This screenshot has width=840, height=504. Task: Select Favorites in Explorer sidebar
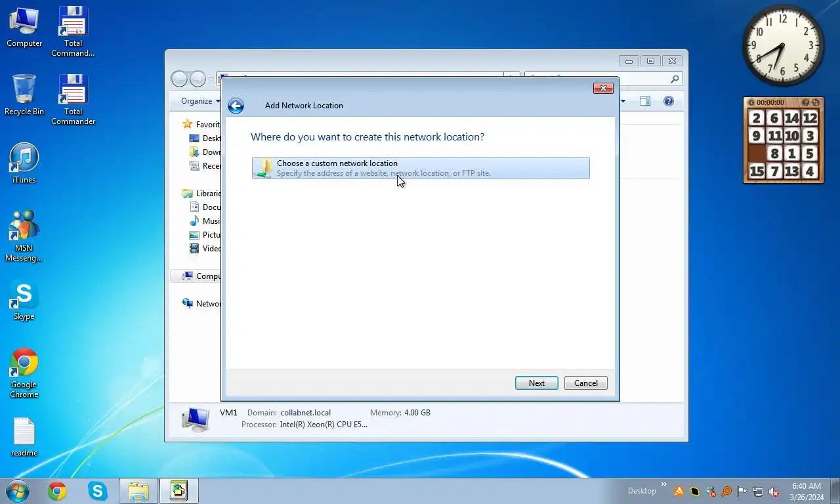[x=201, y=125]
